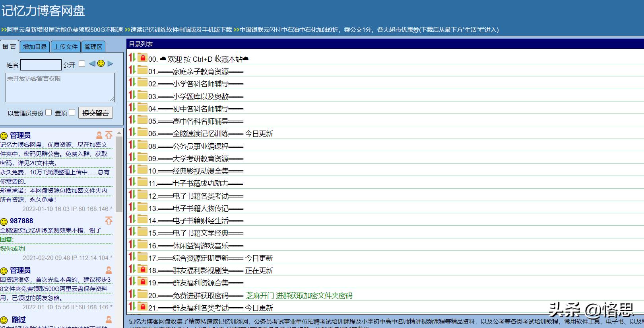Click the user icon on first 管理员 message
This screenshot has width=644, height=328.
click(x=99, y=135)
